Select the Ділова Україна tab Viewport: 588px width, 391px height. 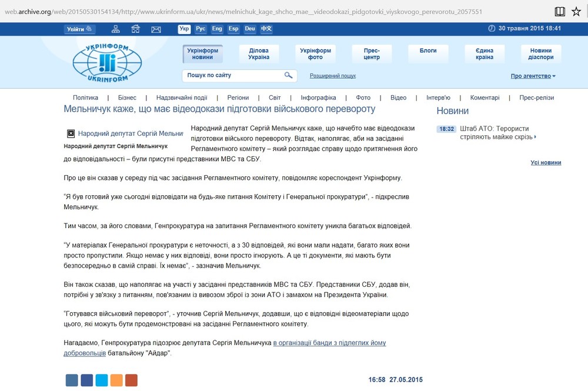click(259, 54)
